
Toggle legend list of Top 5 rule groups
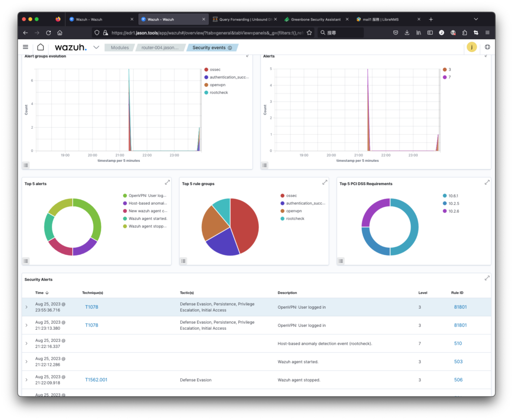183,261
